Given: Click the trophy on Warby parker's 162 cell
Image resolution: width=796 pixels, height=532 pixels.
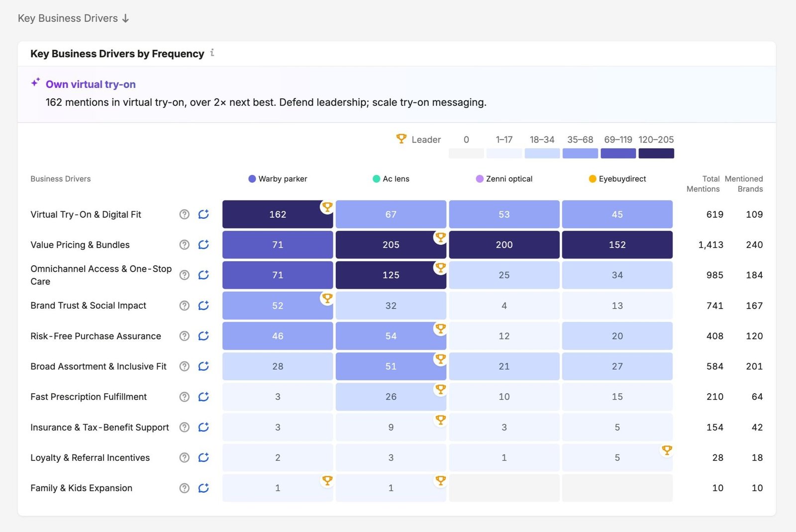Looking at the screenshot, I should pyautogui.click(x=327, y=207).
